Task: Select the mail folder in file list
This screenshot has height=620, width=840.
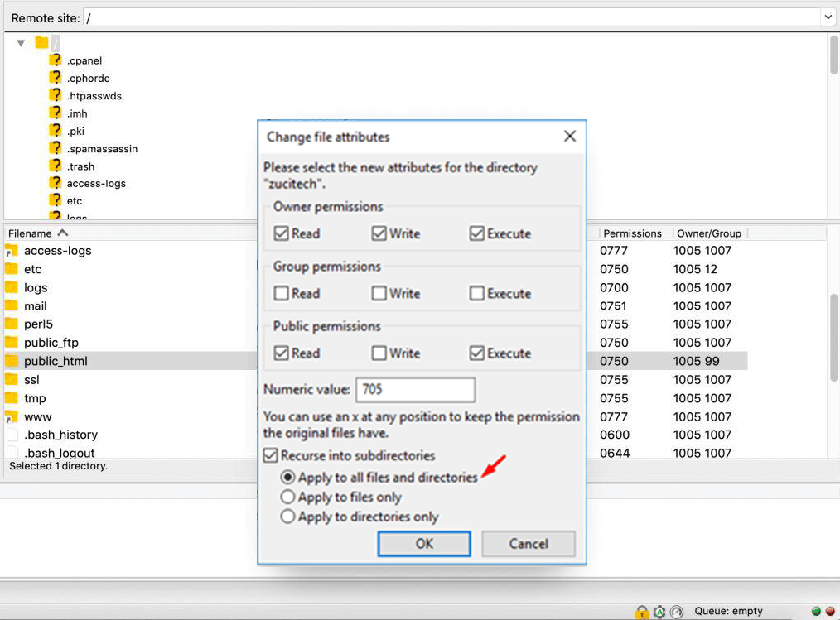Action: (x=36, y=305)
